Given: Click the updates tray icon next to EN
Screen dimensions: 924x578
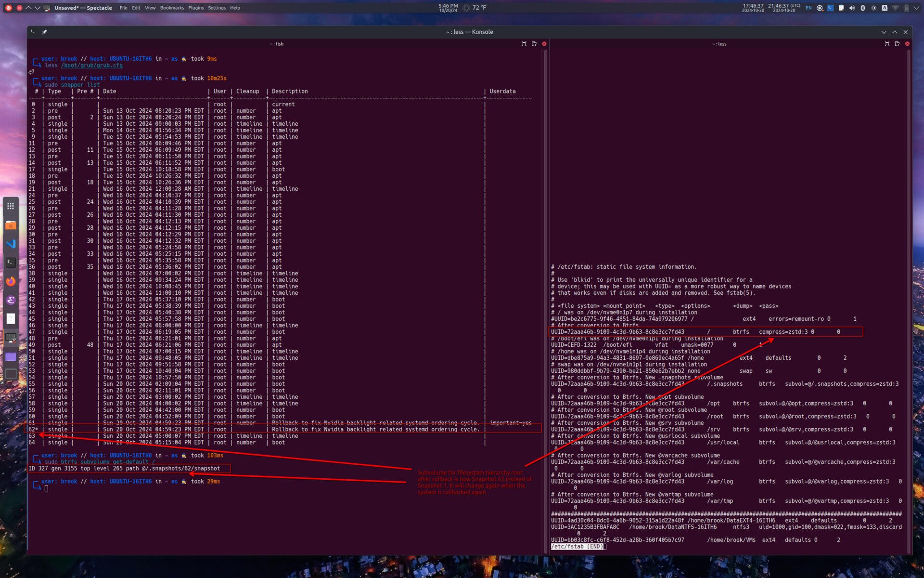Looking at the screenshot, I should [x=820, y=8].
